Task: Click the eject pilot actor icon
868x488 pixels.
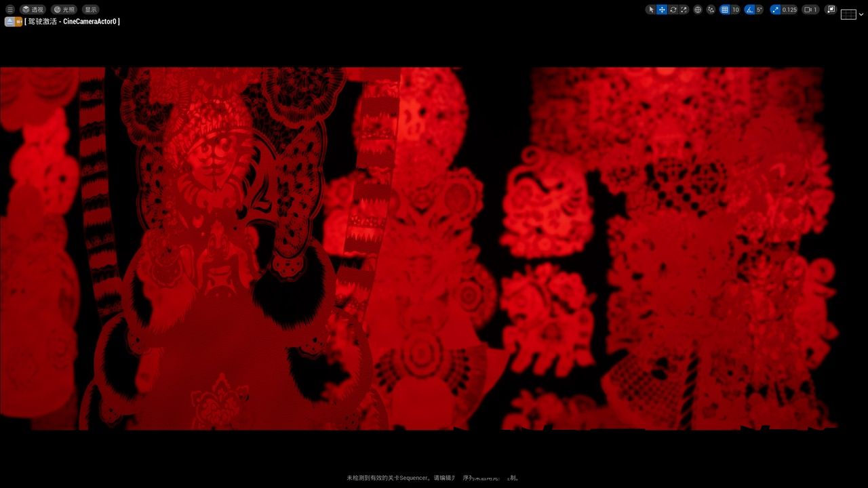Action: [9, 22]
